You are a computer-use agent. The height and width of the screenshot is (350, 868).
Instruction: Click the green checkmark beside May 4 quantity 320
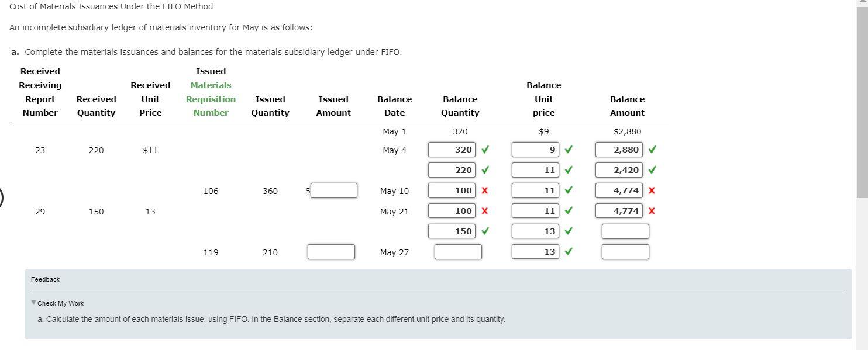coord(483,150)
